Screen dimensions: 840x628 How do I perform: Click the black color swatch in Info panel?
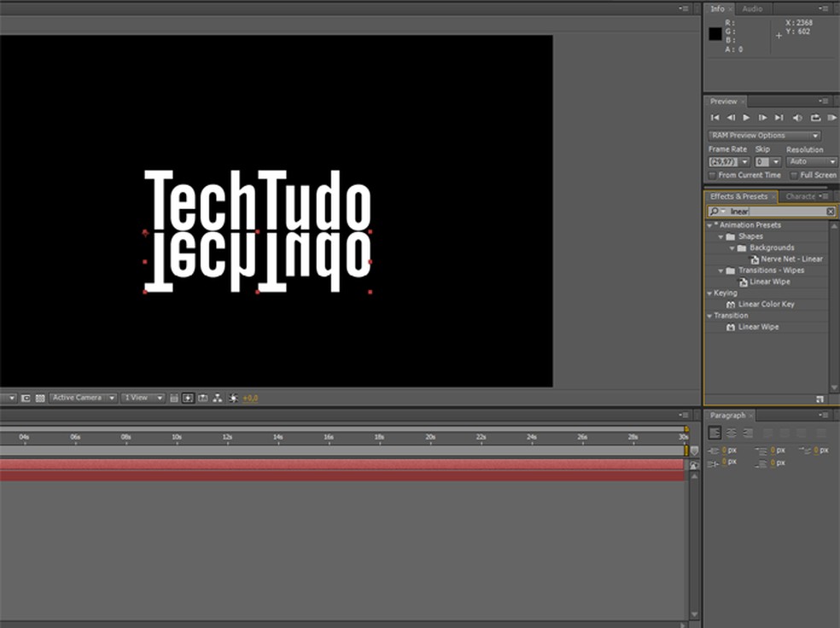[x=715, y=34]
